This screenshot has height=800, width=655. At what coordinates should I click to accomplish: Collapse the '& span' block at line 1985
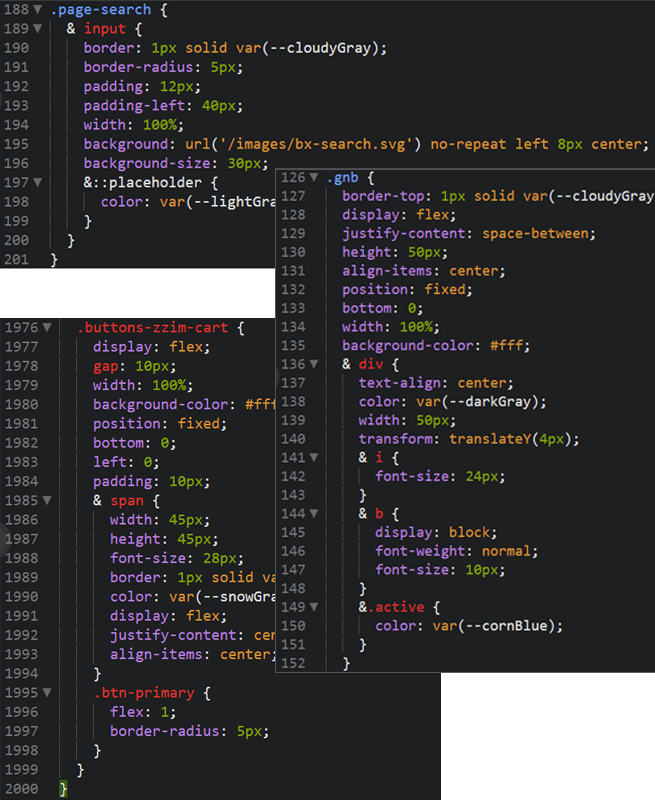47,501
